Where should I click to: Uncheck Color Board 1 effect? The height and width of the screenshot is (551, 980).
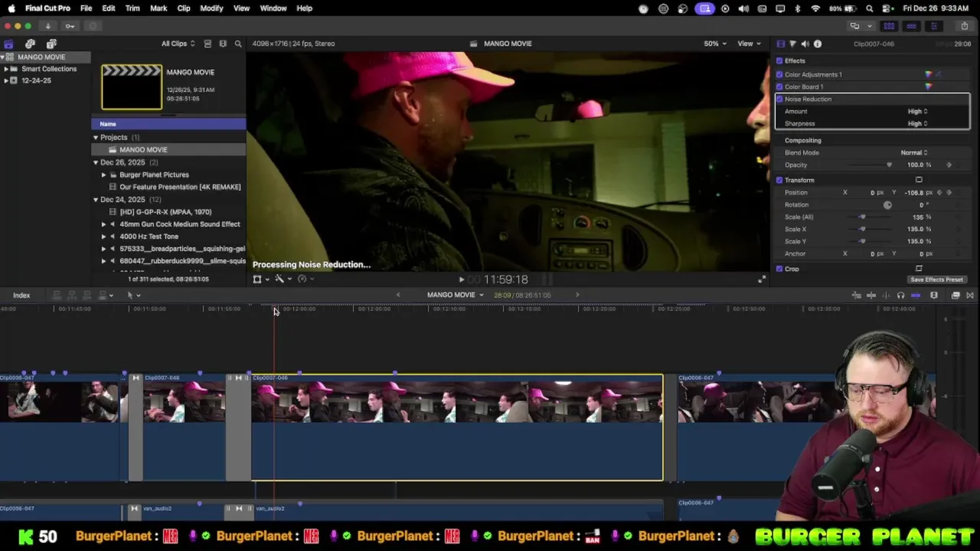click(x=779, y=86)
